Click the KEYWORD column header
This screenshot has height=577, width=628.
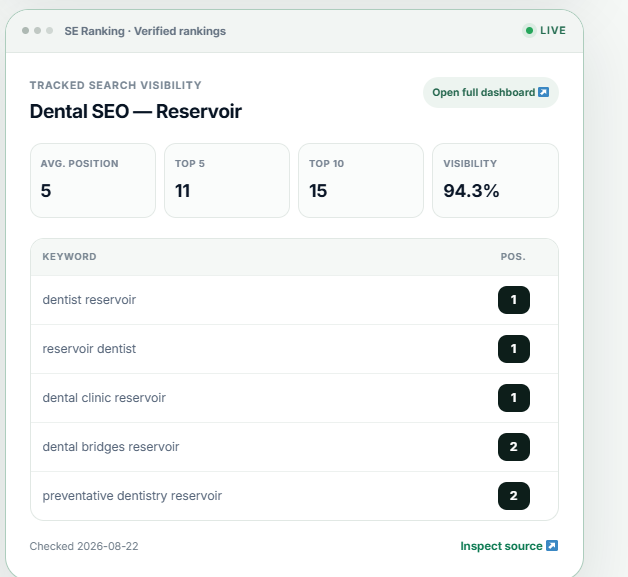(x=69, y=257)
